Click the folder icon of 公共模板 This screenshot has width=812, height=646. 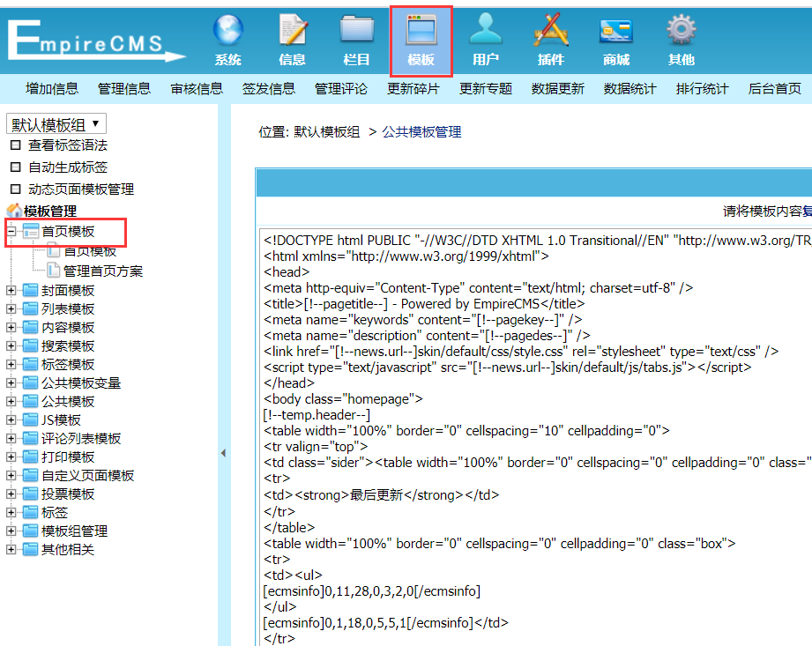point(31,402)
